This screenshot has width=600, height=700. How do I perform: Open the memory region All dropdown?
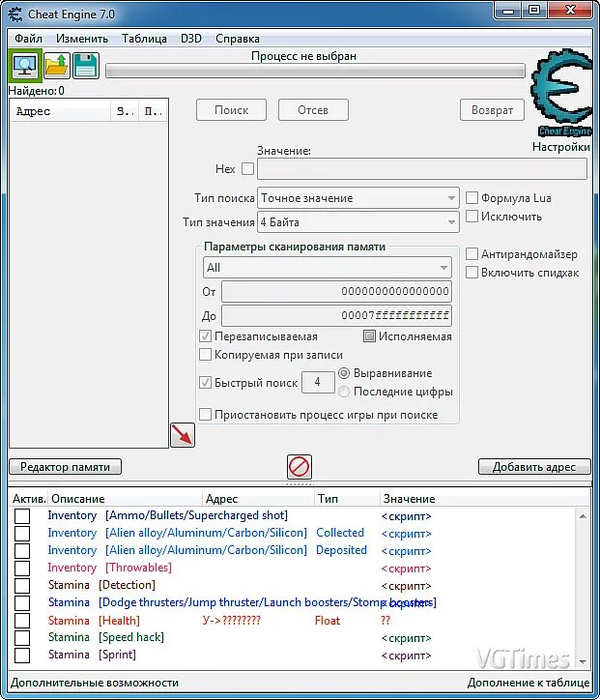pos(327,268)
